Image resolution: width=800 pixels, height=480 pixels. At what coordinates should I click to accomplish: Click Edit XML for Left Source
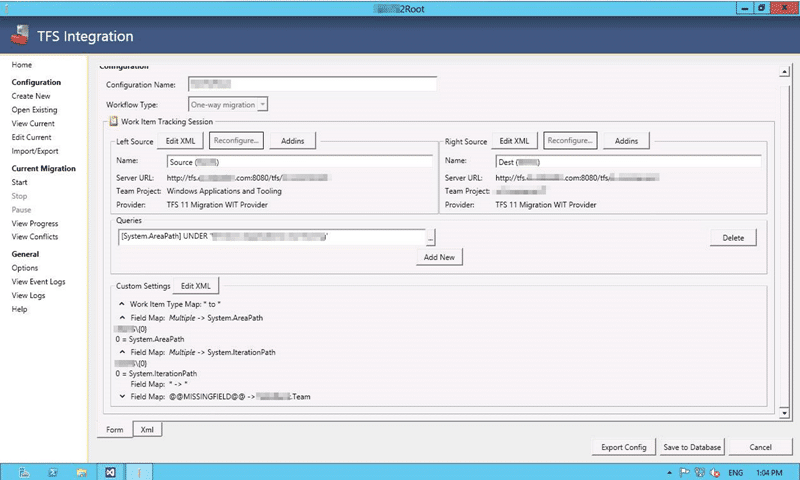(181, 141)
